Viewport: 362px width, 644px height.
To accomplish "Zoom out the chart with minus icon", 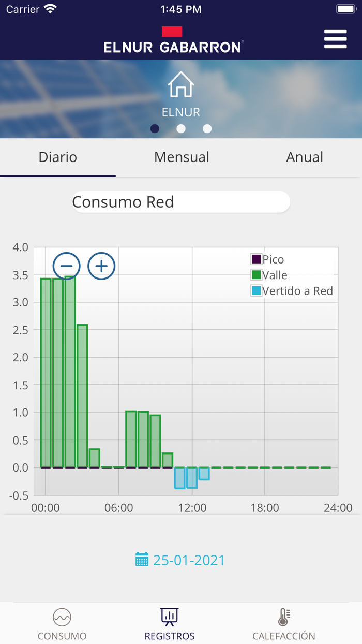I will pyautogui.click(x=66, y=266).
